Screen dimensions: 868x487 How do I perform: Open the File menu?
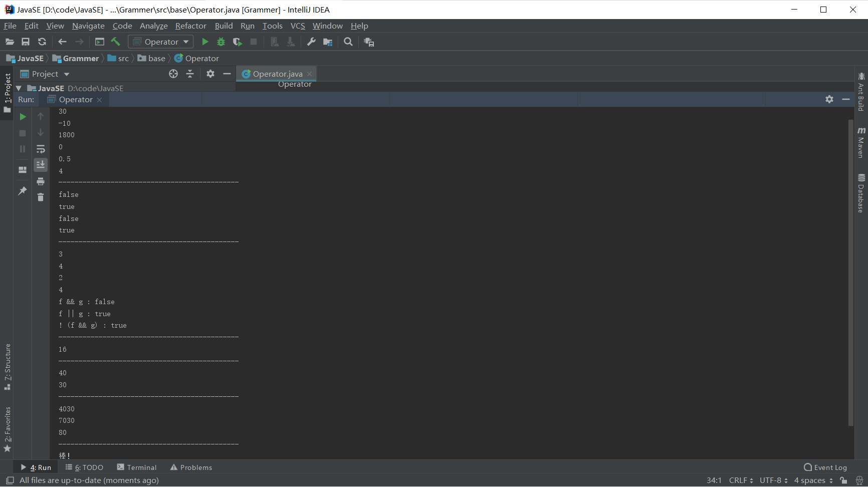coord(10,26)
